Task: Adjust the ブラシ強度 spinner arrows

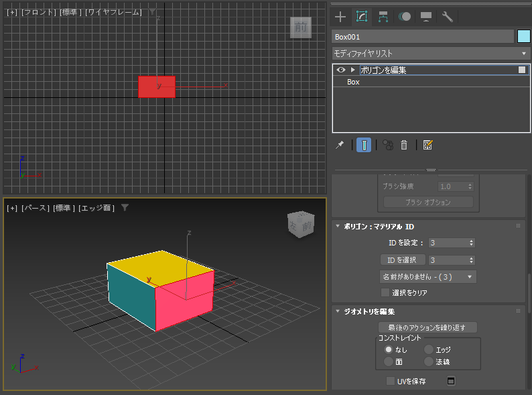Action: click(470, 186)
